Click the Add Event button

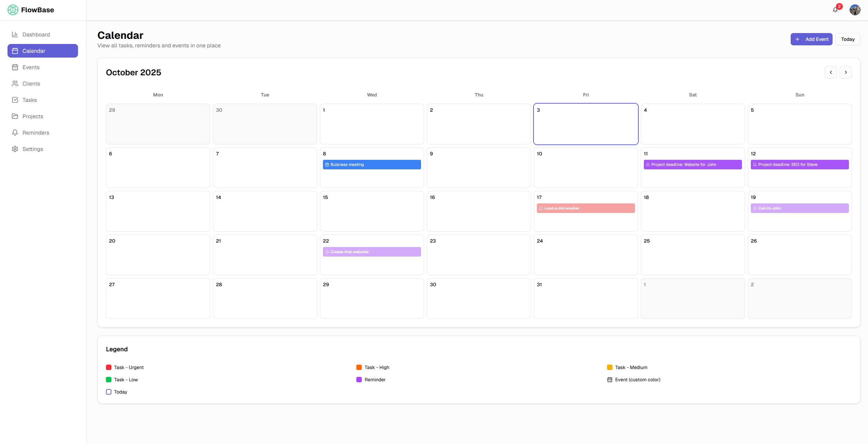(x=811, y=39)
